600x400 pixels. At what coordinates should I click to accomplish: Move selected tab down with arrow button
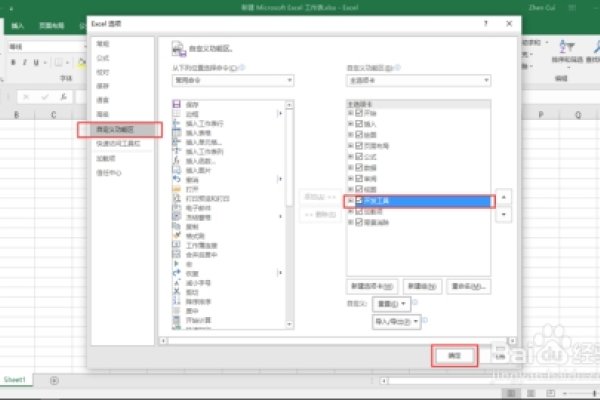[x=504, y=214]
